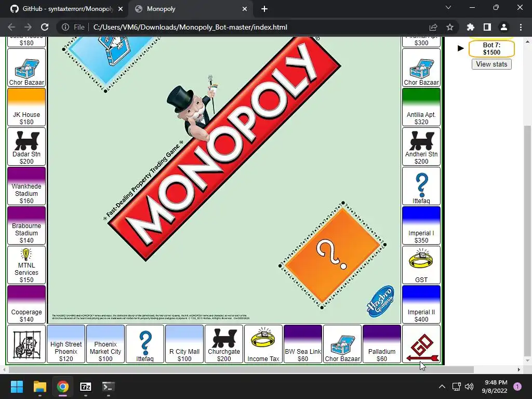Image resolution: width=532 pixels, height=399 pixels.
Task: Click the GO corner square
Action: tap(421, 344)
